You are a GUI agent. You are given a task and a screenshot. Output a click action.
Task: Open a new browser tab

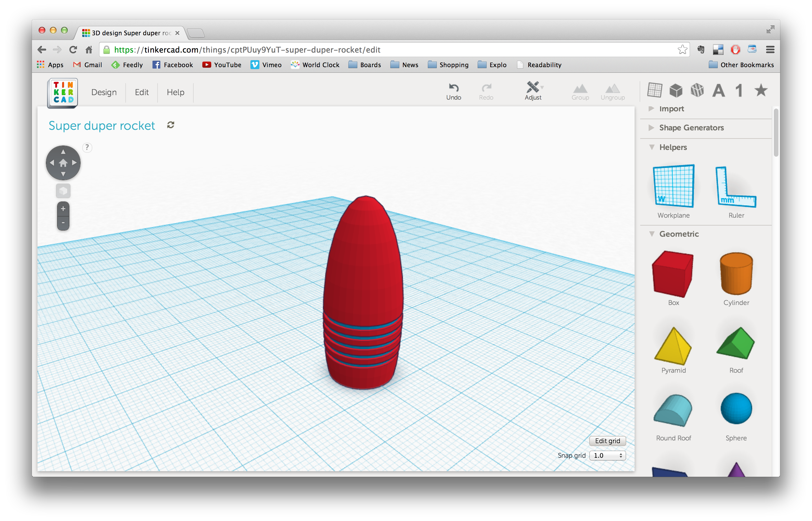pos(196,33)
